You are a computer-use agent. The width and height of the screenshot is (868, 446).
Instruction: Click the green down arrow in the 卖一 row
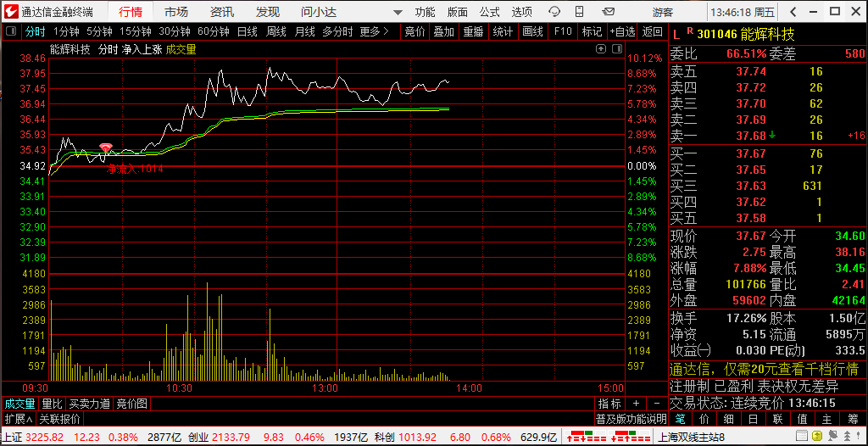tap(771, 135)
